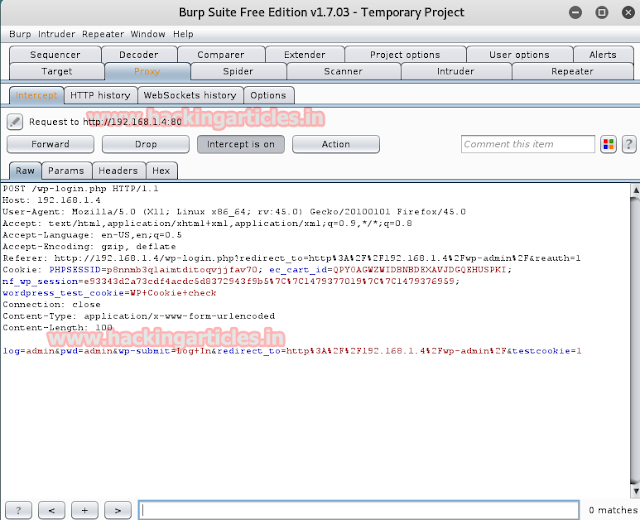Switch to the Target tab

coord(57,71)
